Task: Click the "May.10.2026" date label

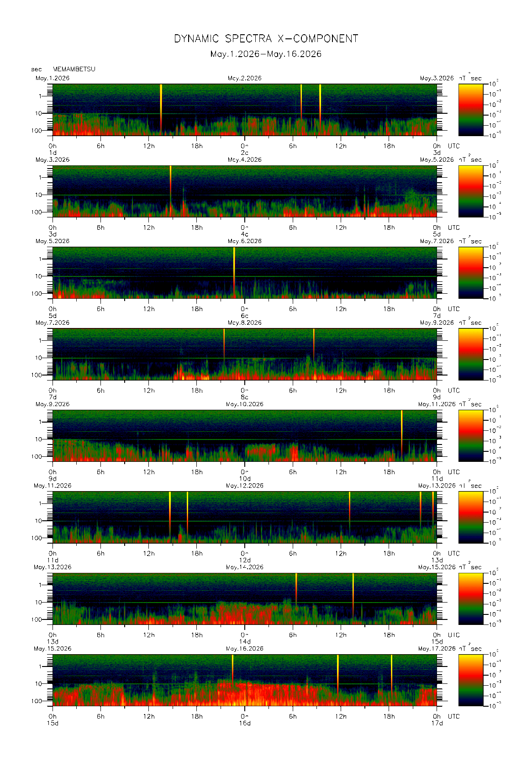Action: (245, 404)
